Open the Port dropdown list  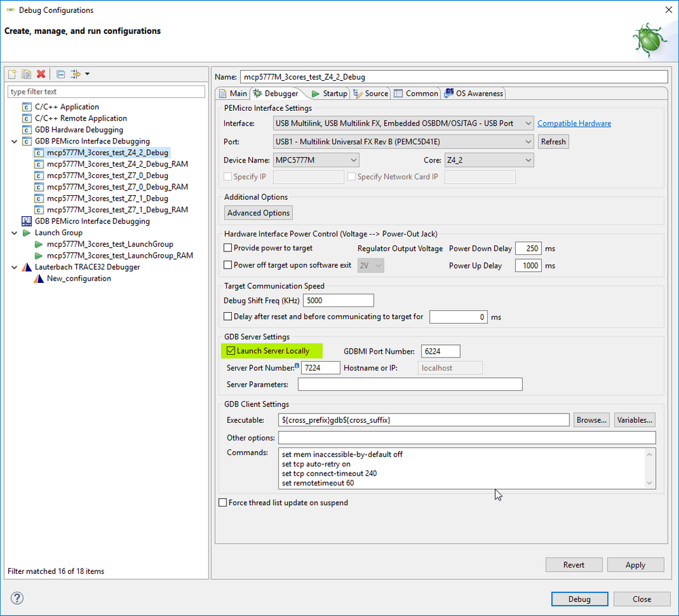pos(403,141)
